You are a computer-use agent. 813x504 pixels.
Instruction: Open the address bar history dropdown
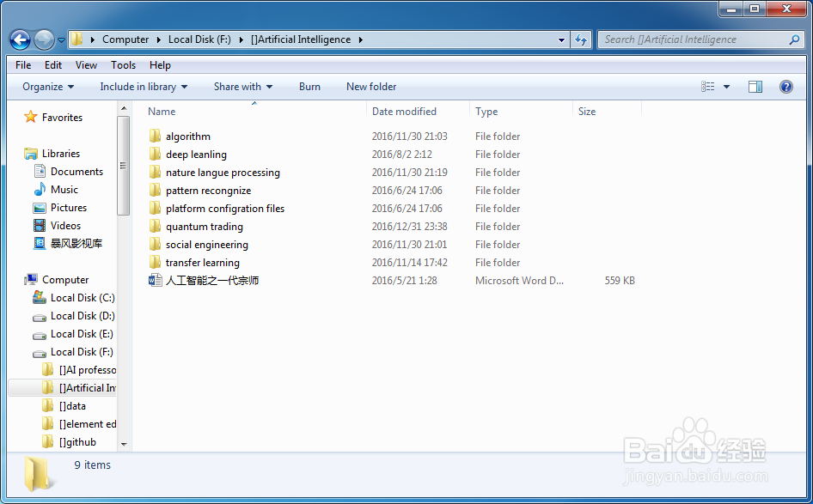(x=561, y=39)
